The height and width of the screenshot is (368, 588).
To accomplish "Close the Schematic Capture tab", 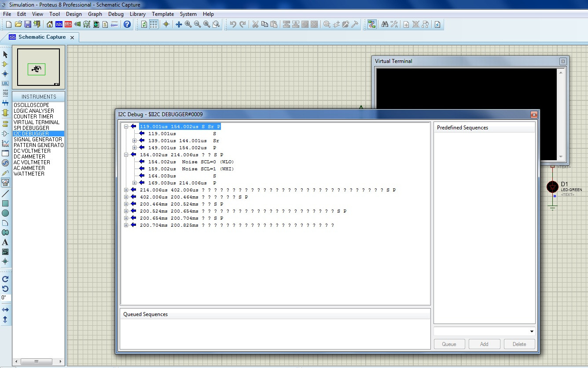I will coord(73,37).
